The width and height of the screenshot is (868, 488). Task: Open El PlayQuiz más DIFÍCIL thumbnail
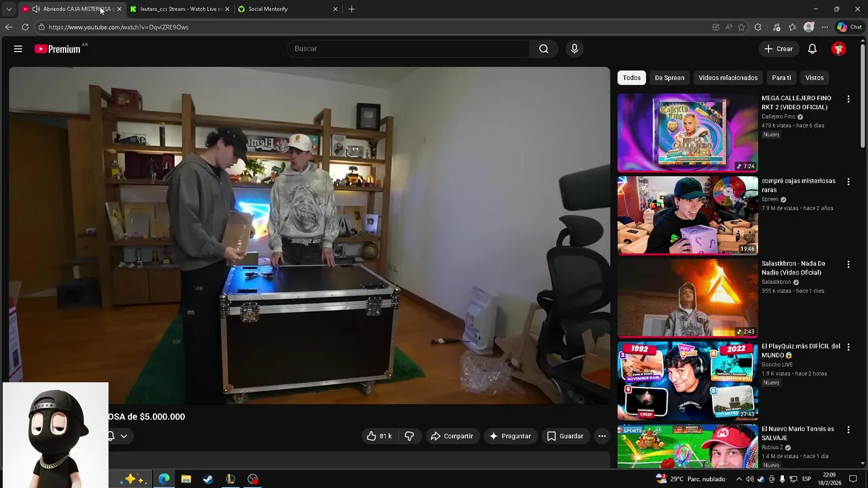(x=688, y=380)
